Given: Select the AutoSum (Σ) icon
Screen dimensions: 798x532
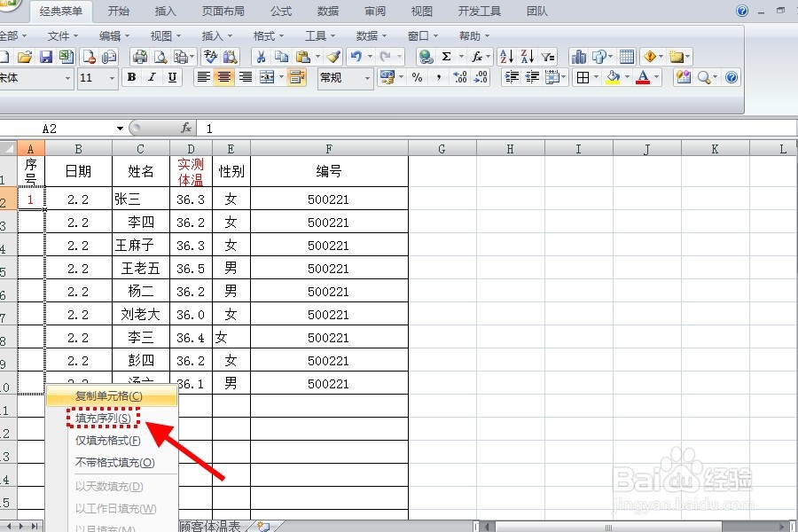Looking at the screenshot, I should [447, 56].
